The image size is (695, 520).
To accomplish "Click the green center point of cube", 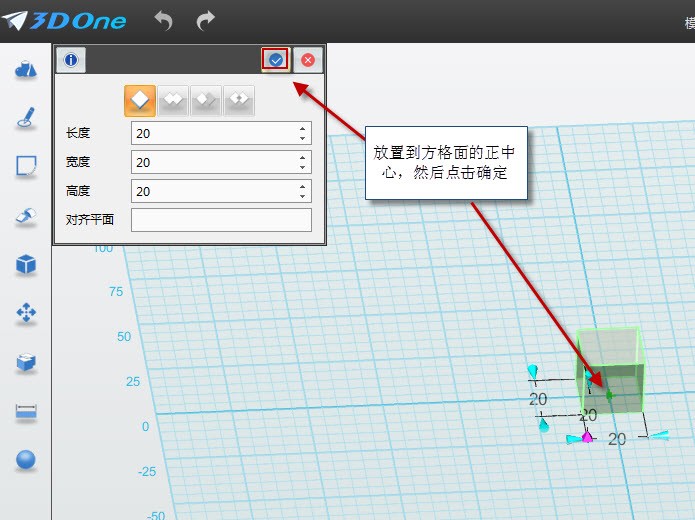I will 609,395.
